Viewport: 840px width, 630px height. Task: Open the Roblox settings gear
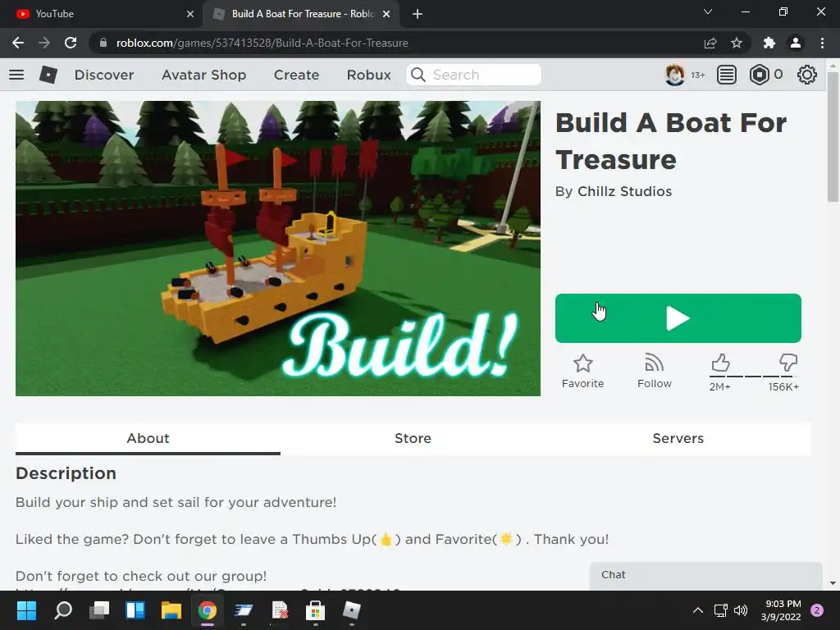(x=807, y=75)
